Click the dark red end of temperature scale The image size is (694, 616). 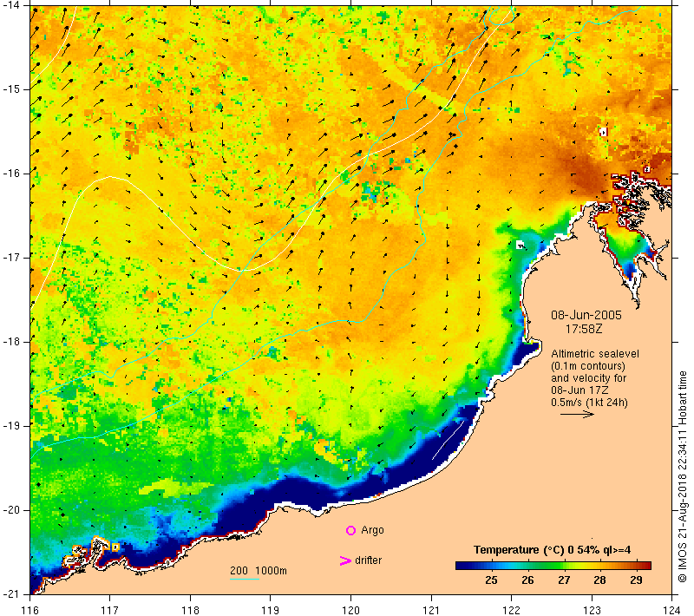coord(646,566)
